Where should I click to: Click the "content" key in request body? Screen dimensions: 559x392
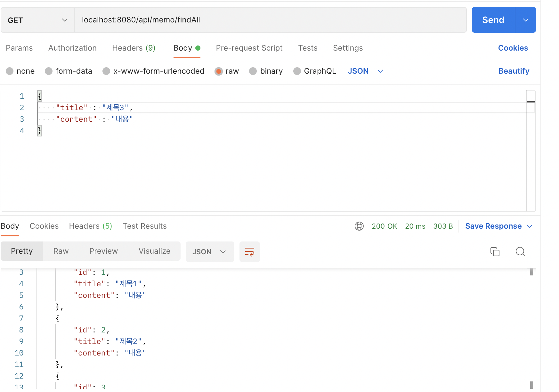pyautogui.click(x=76, y=119)
